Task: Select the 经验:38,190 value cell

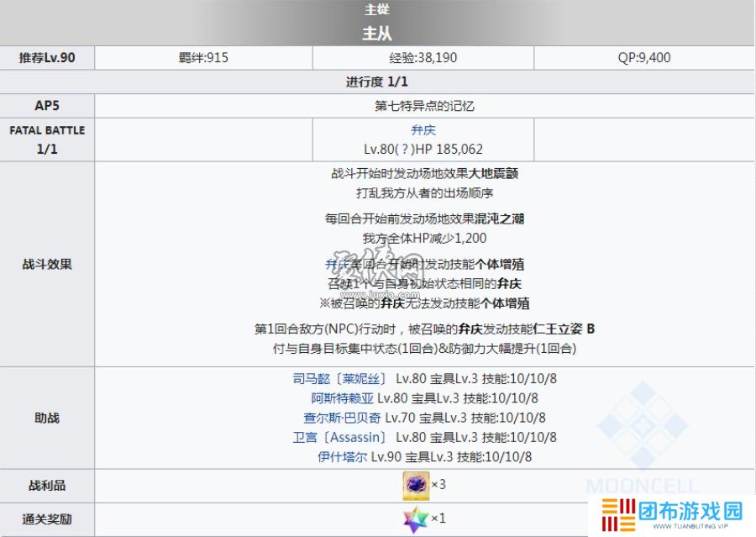Action: (423, 58)
